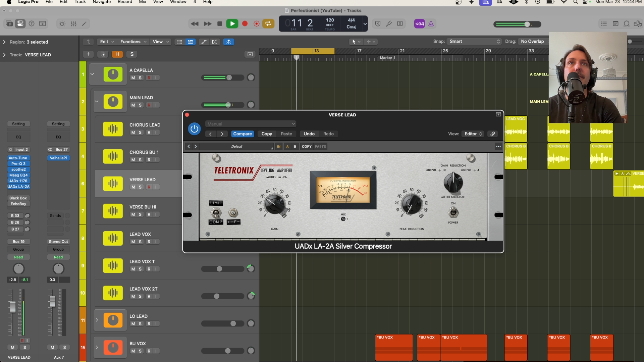Image resolution: width=644 pixels, height=362 pixels.
Task: Toggle the plugin power bypass button
Action: [x=194, y=129]
